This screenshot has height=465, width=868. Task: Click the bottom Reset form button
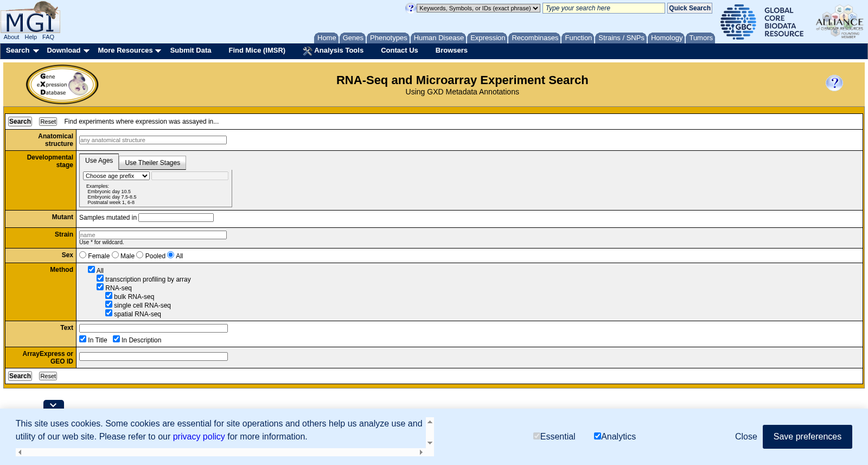tap(48, 377)
